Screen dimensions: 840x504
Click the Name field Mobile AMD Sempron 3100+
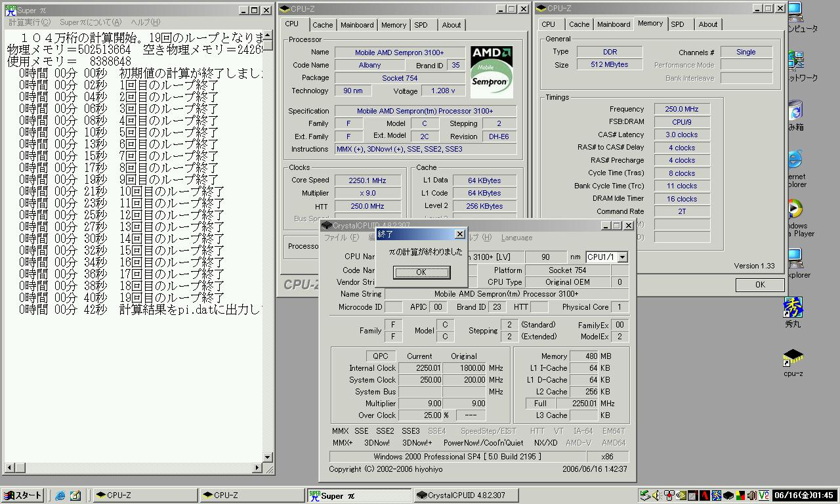[399, 52]
